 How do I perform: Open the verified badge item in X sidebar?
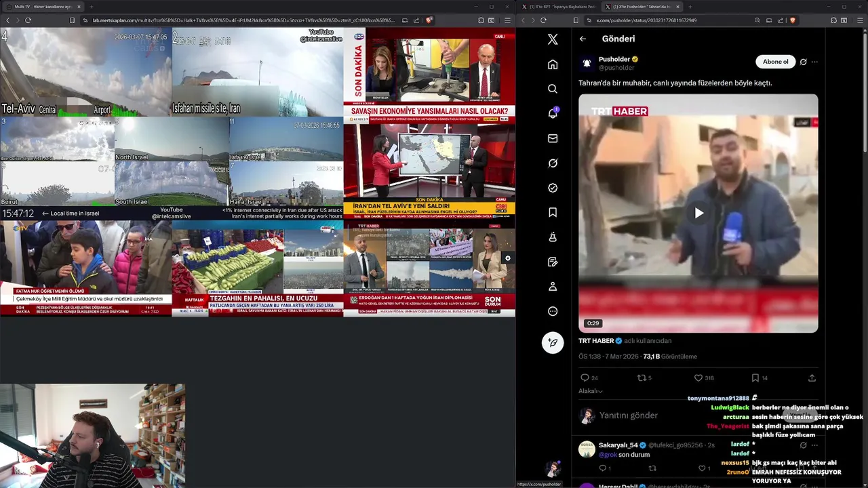point(553,188)
